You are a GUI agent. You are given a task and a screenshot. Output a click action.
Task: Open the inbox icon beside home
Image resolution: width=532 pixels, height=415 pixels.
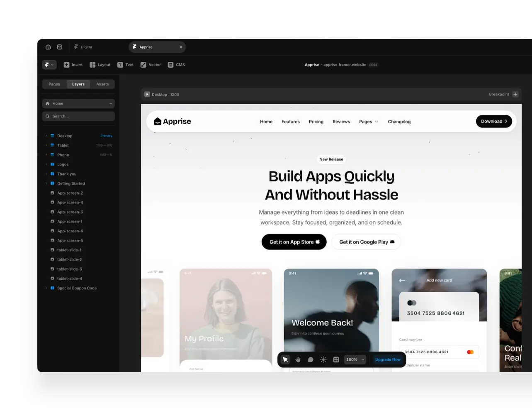click(x=60, y=47)
